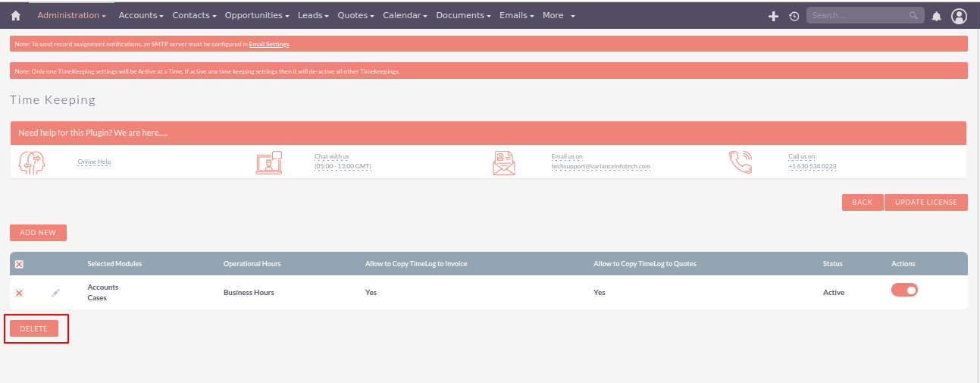
Task: Open the notifications bell
Action: point(936,16)
